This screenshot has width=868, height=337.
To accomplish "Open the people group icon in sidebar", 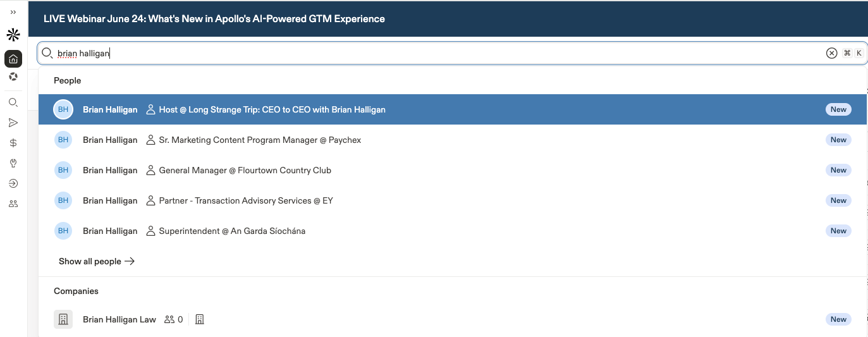I will pos(13,204).
